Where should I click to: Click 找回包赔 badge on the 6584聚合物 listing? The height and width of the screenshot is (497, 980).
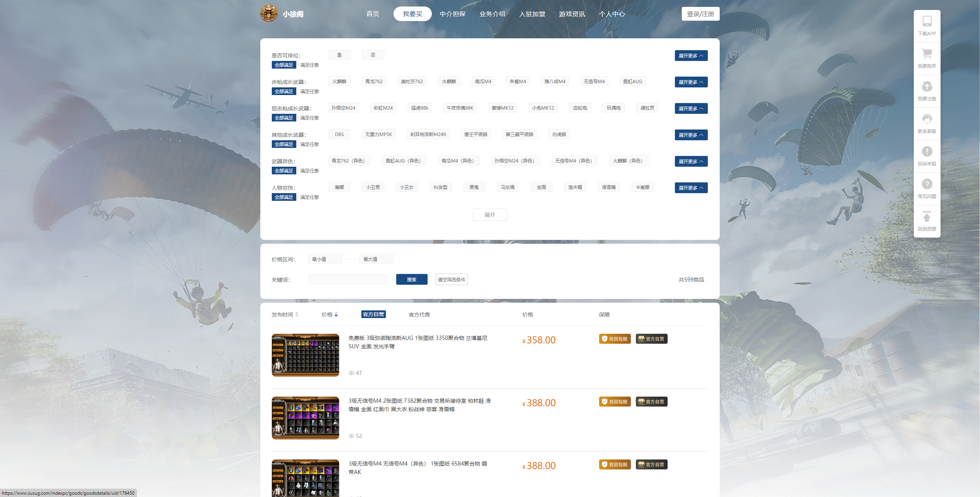coord(615,464)
